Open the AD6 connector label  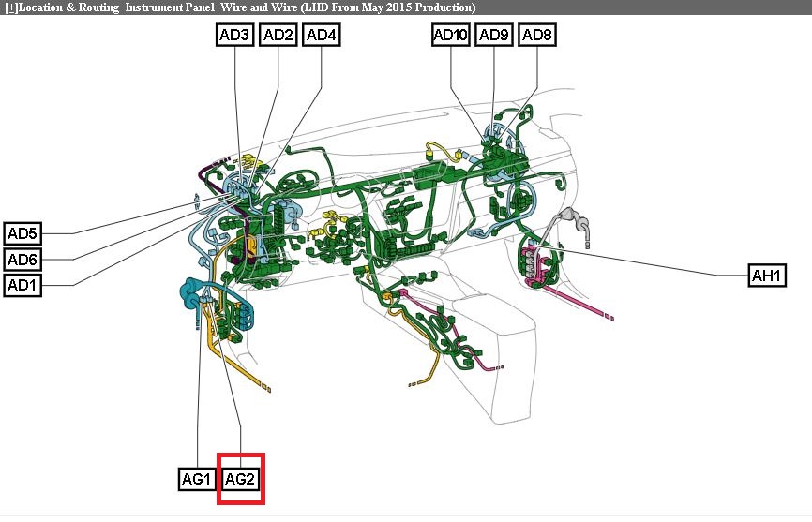pos(23,259)
